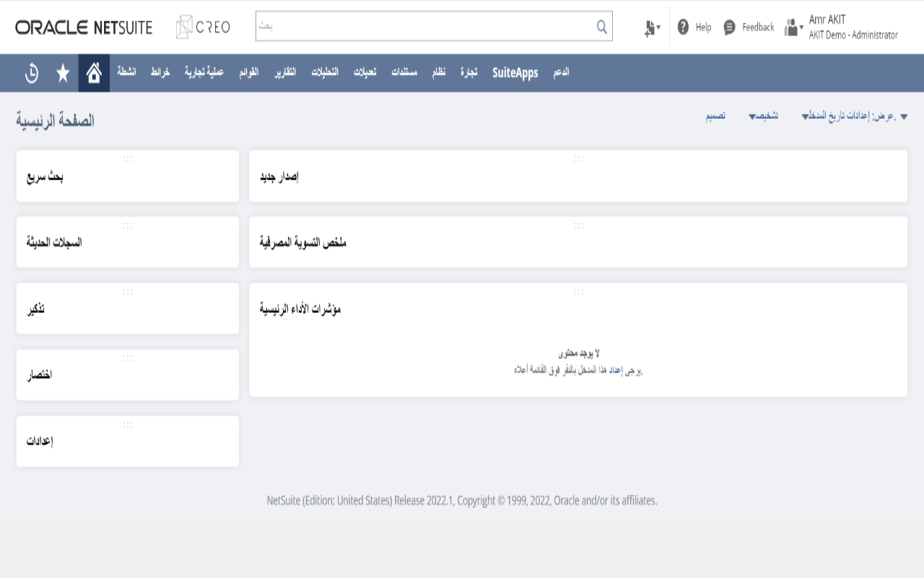Image resolution: width=924 pixels, height=578 pixels.
Task: Click the Oracle NetSuite logo
Action: (x=84, y=27)
